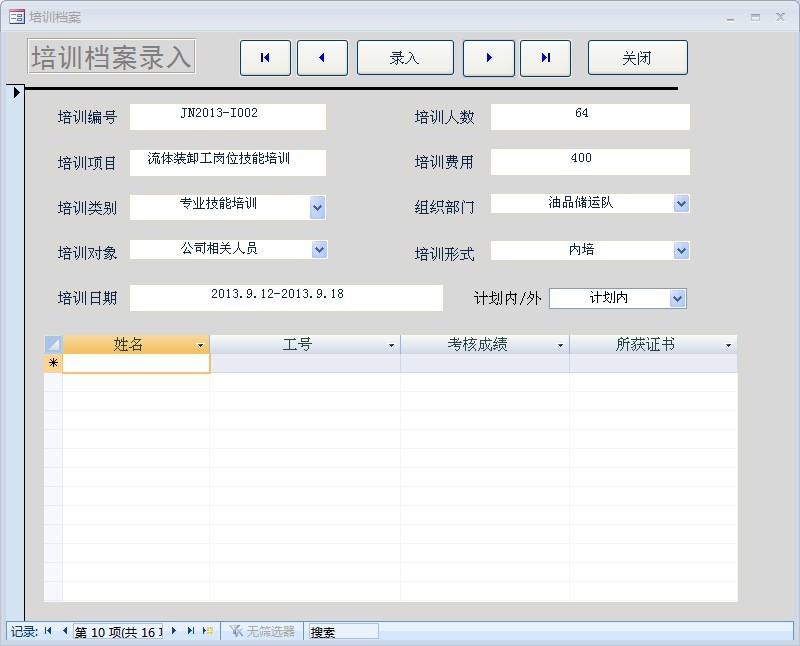
Task: Click last record icon in bottom navigation bar
Action: 190,631
